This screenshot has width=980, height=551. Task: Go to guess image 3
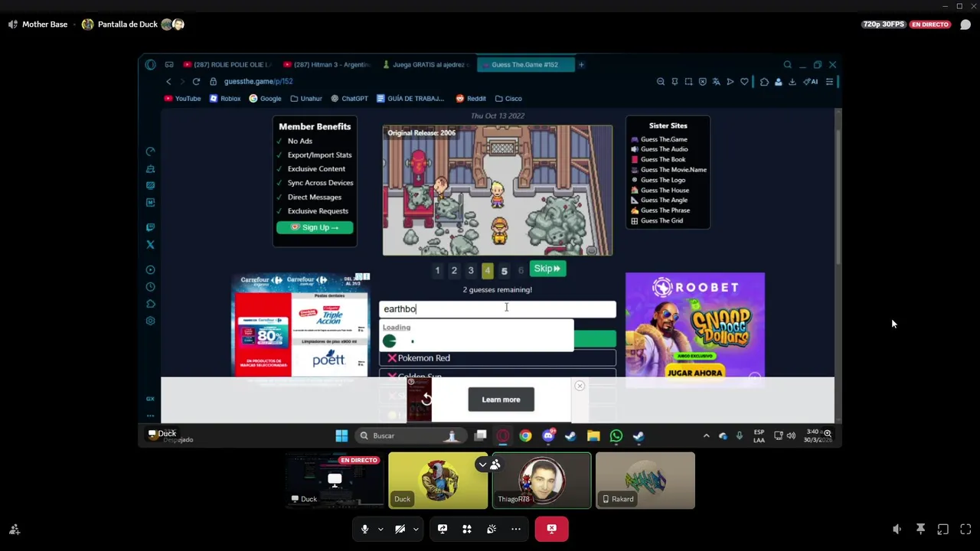click(471, 270)
